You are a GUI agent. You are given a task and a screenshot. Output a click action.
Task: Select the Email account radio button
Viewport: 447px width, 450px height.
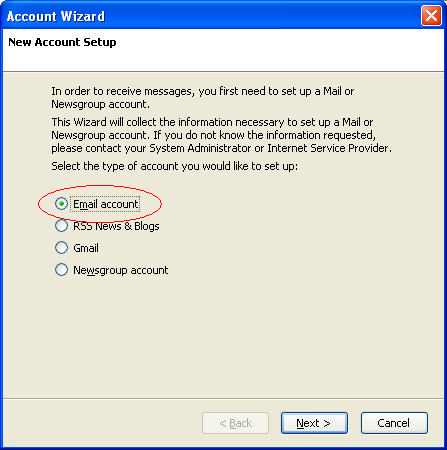(61, 204)
